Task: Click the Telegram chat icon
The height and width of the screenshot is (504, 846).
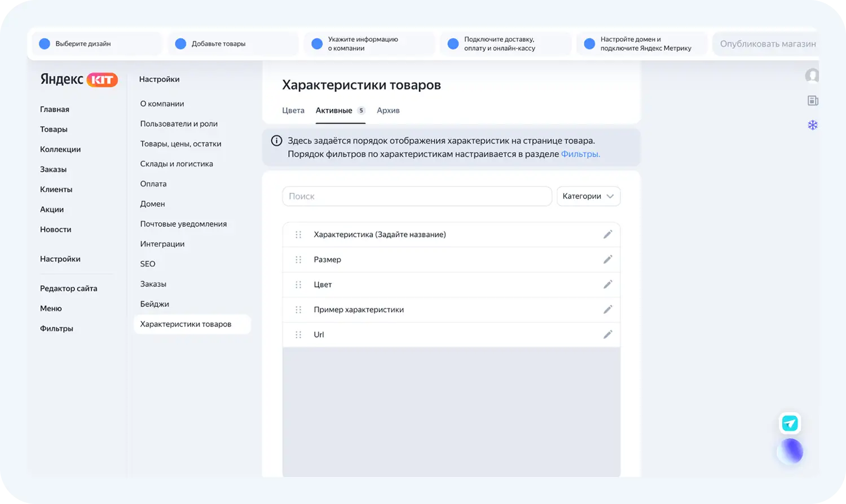Action: [790, 423]
